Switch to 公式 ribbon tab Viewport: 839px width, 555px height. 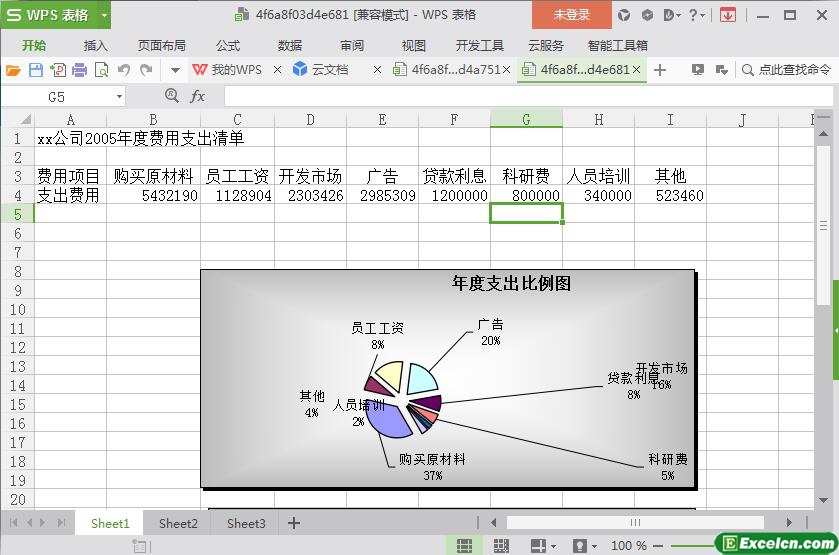(228, 45)
